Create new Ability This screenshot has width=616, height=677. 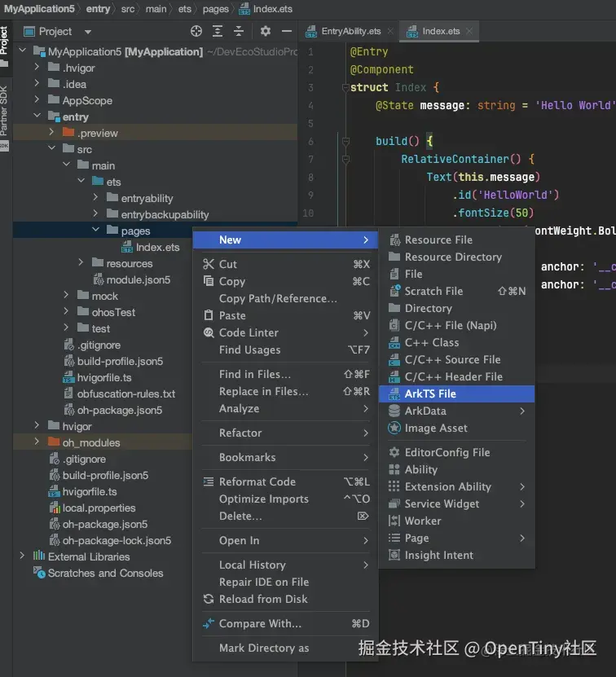(x=456, y=470)
